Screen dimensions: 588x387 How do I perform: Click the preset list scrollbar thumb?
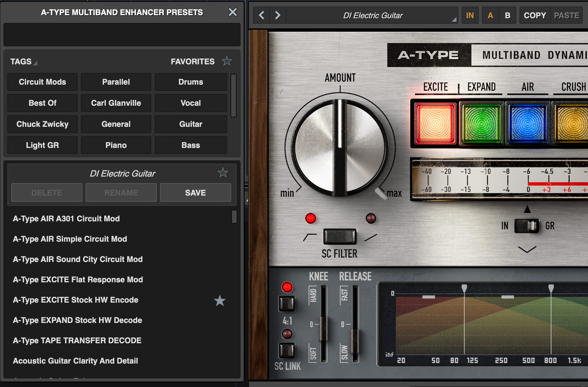234,217
